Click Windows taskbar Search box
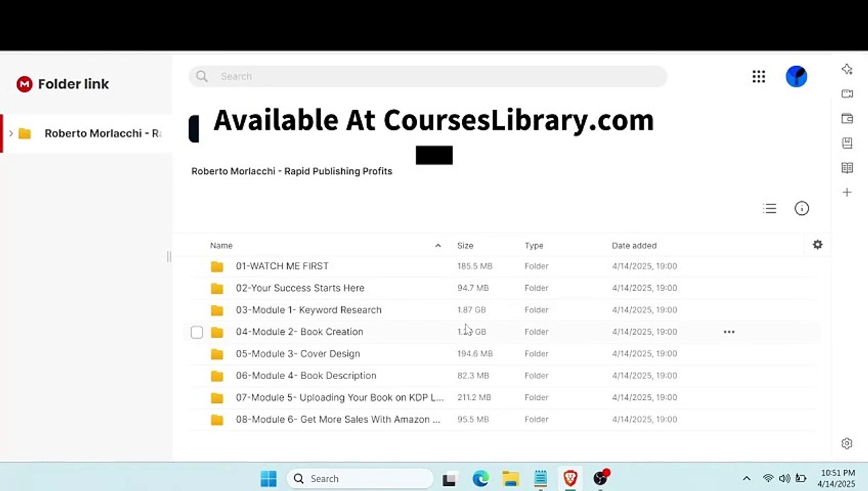Image resolution: width=868 pixels, height=491 pixels. pyautogui.click(x=360, y=479)
